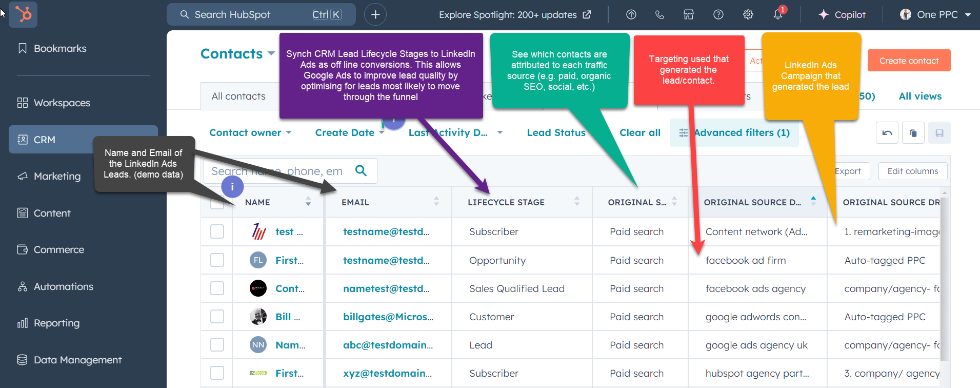Screen dimensions: 980x388
Task: Check the box for the Opportunity contact row
Action: click(217, 260)
